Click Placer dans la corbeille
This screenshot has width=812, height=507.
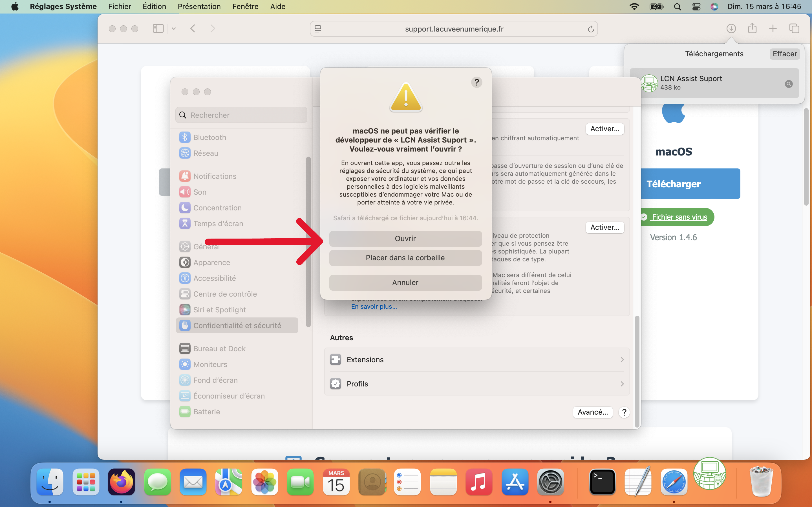coord(405,257)
